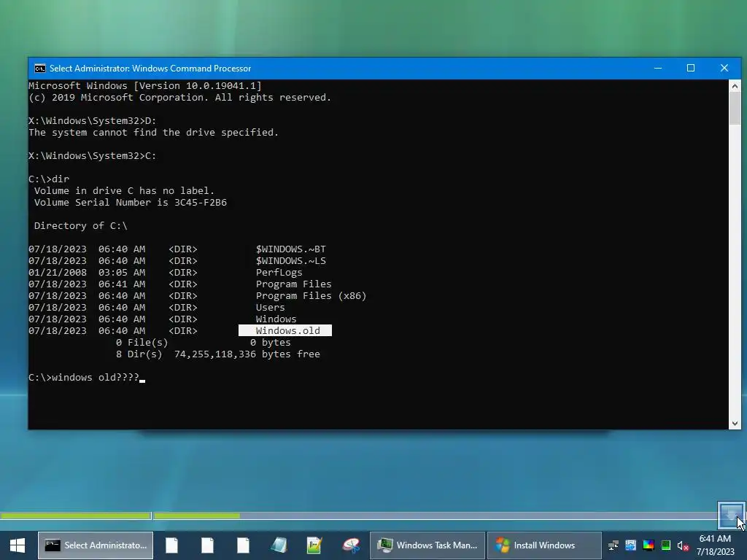Open the notepad-style taskbar icon
Screen dimensions: 747x560
coord(279,545)
